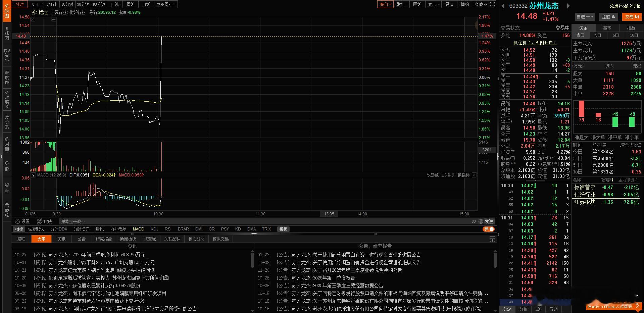Open the 叠加 overlay dropdown
This screenshot has width=644, height=313.
(401, 4)
